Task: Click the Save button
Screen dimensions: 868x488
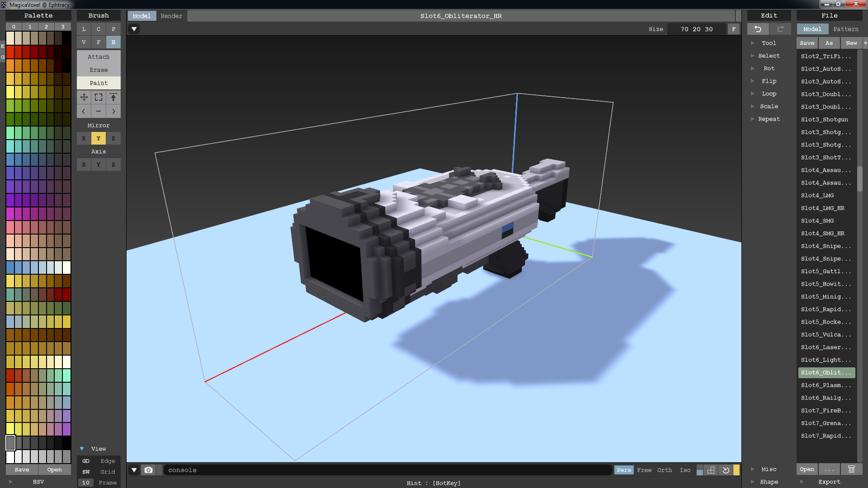Action: tap(807, 42)
